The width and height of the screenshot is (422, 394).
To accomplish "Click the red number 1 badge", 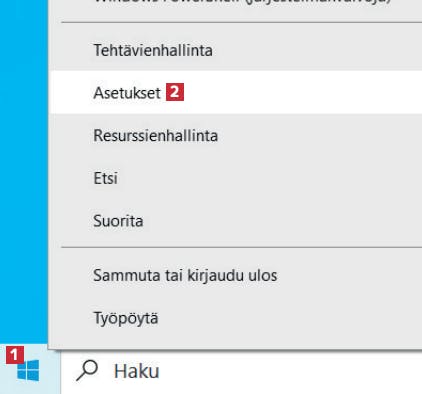I will (15, 355).
